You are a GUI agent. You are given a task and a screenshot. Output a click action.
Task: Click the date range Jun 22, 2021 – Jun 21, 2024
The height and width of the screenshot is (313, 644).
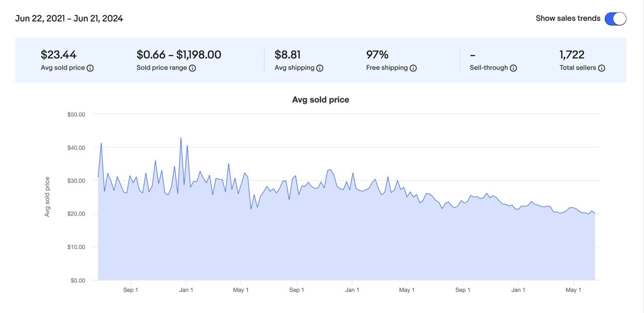pos(69,19)
